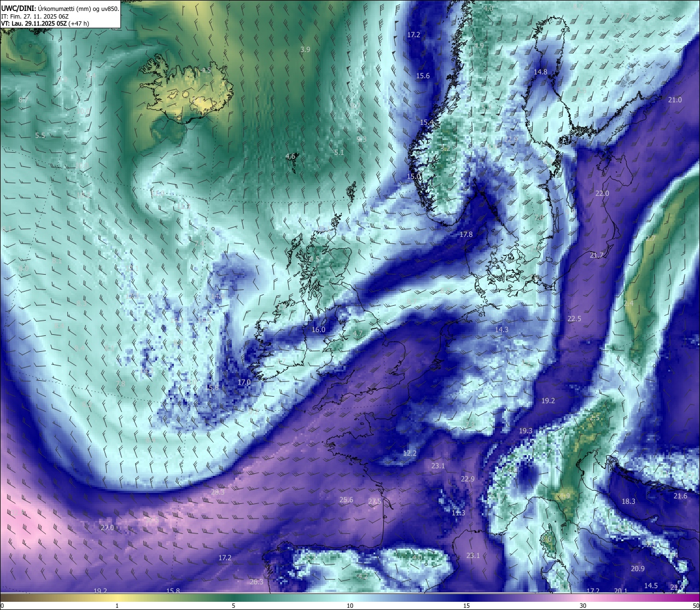Click the 22.9 value label
This screenshot has width=700, height=610.
pyautogui.click(x=468, y=479)
